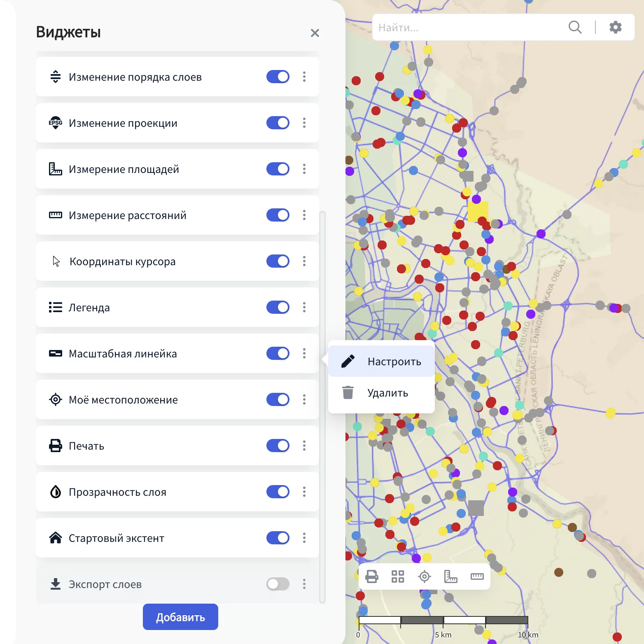Click the print icon in map toolbar
The image size is (644, 644).
(372, 576)
